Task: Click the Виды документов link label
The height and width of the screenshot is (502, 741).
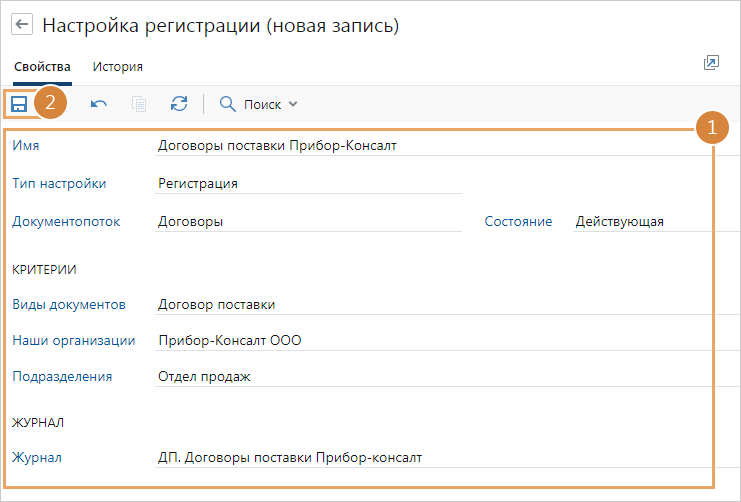Action: pos(69,304)
